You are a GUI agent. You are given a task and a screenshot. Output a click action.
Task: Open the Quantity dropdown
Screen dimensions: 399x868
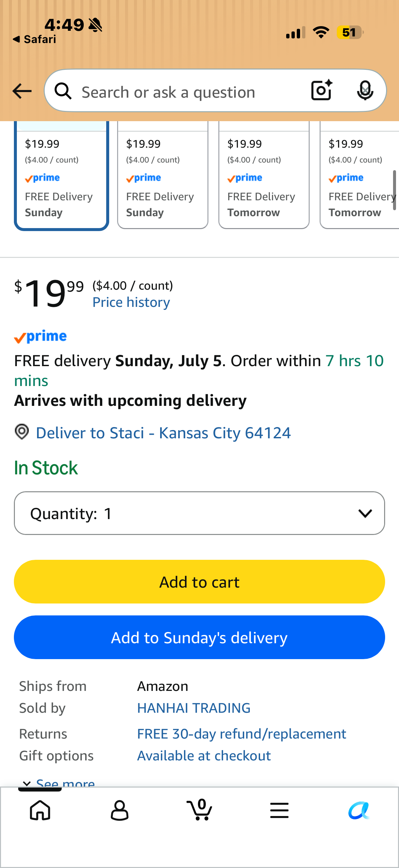(199, 513)
